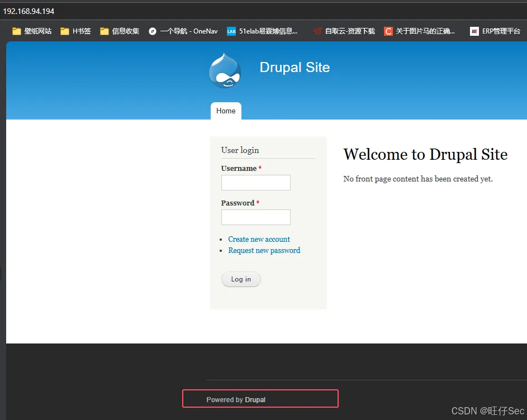The image size is (527, 420).
Task: Click the No front page content text
Action: 418,179
